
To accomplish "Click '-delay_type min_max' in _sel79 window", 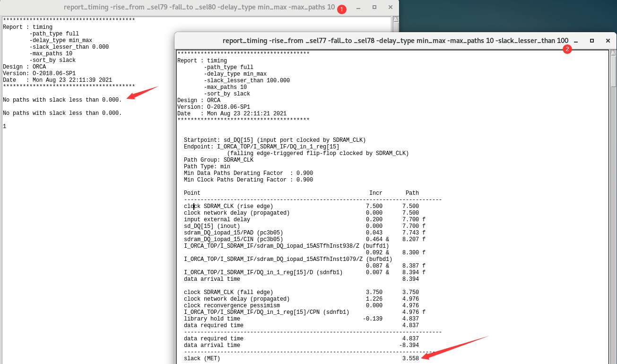I will (61, 40).
